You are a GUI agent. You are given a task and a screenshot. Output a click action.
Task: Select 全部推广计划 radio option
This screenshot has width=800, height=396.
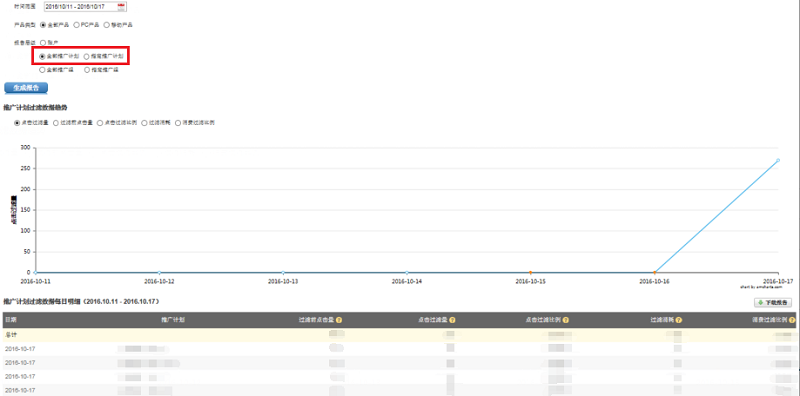[42, 56]
